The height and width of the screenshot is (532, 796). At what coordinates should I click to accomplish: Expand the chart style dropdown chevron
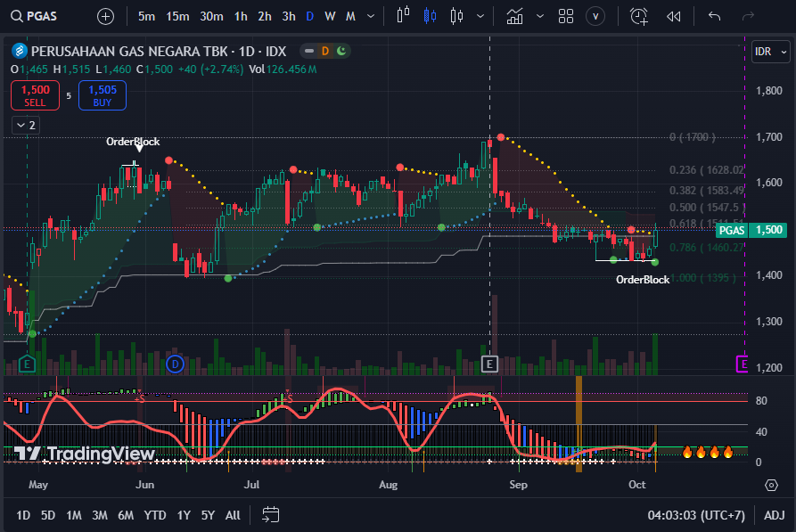coord(480,16)
